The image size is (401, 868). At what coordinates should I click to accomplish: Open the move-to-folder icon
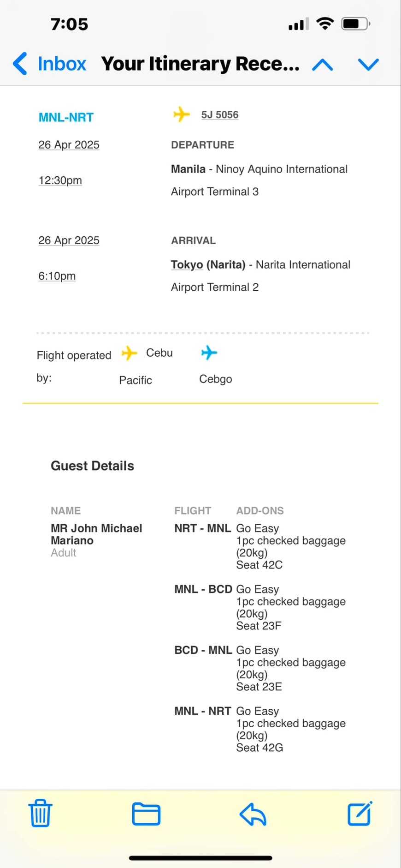click(146, 814)
